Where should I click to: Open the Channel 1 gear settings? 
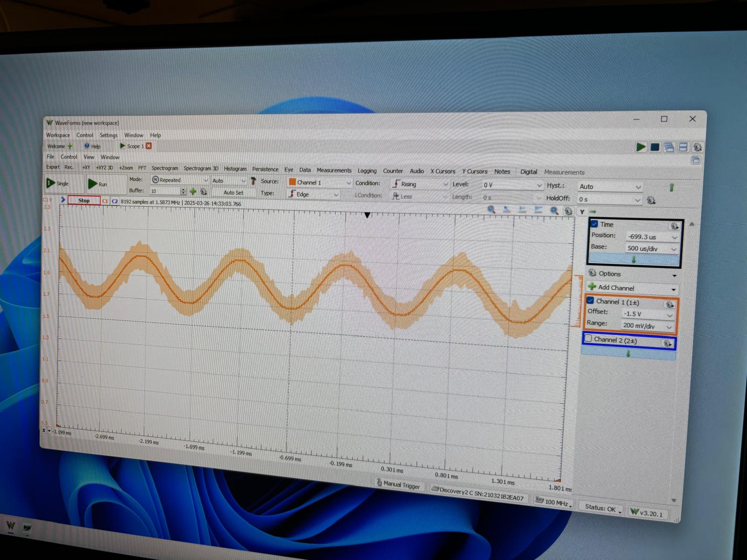(669, 305)
